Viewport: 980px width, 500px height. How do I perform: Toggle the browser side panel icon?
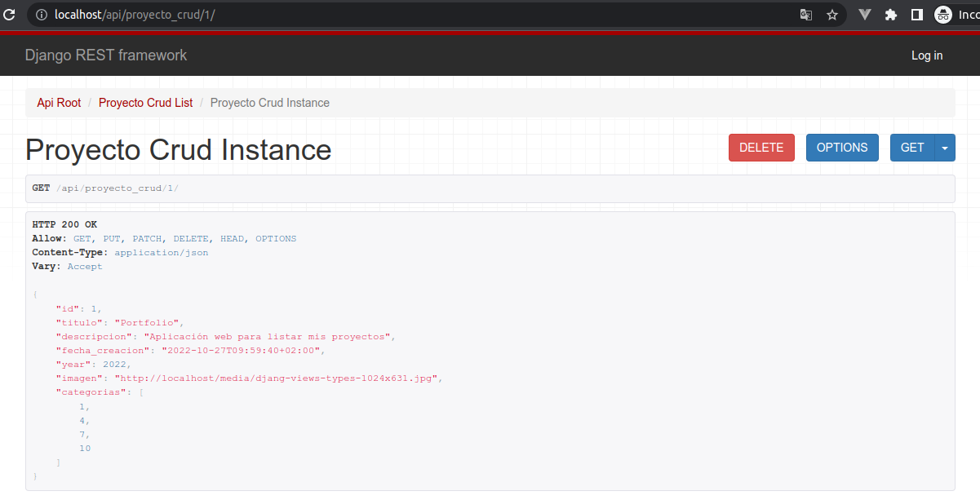tap(916, 15)
